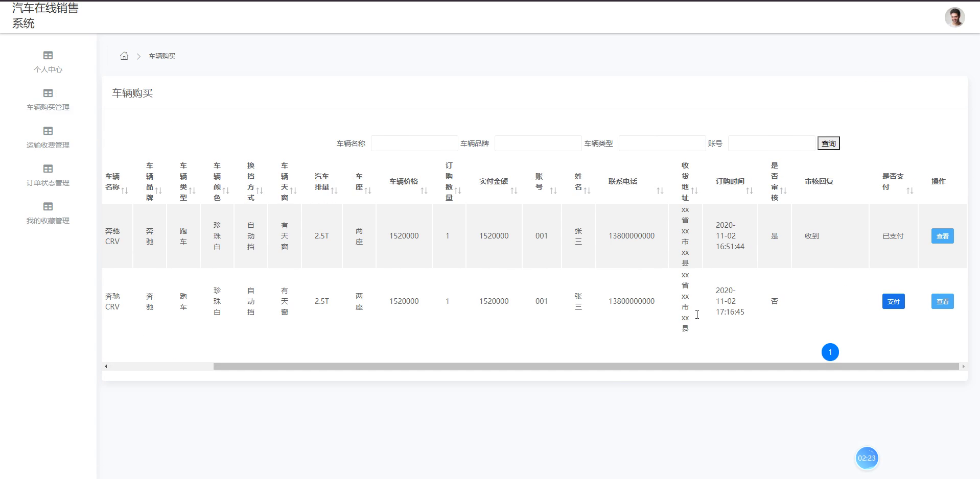Sort by 订购数量 column arrows

coord(458,190)
